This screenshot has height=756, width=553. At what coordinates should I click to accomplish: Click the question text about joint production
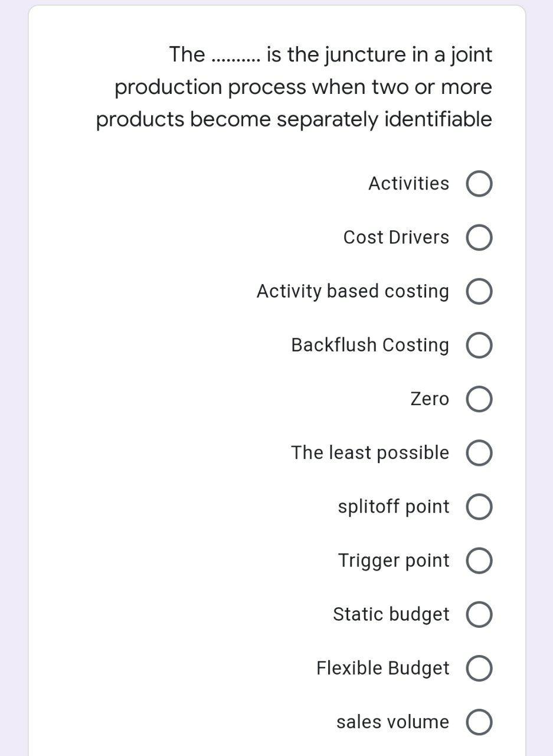[x=294, y=86]
